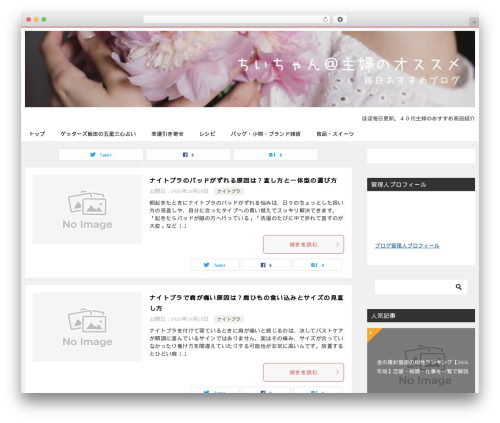Click the chevron arrow on second 続きを読む button
Image resolution: width=500 pixels, height=423 pixels.
[x=337, y=372]
